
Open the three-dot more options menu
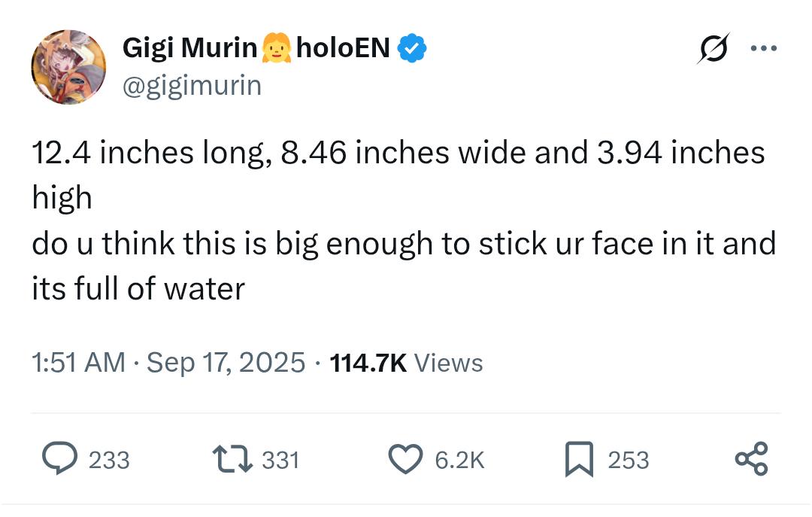763,50
